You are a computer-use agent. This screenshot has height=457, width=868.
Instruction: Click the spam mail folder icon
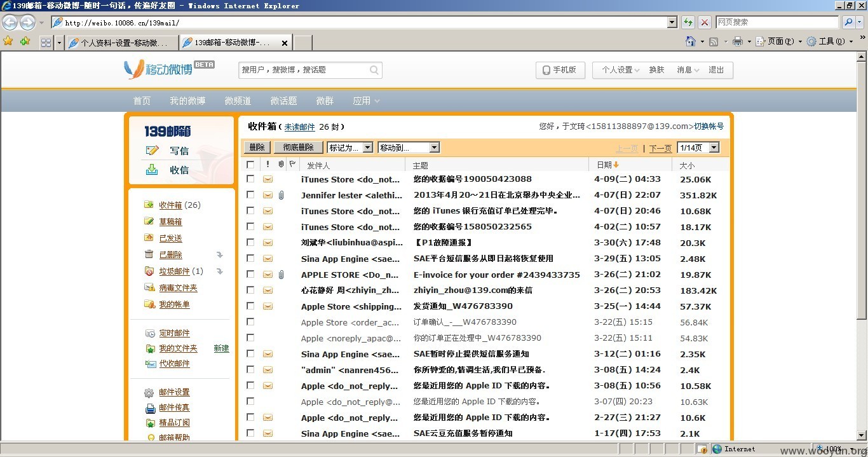[x=149, y=271]
